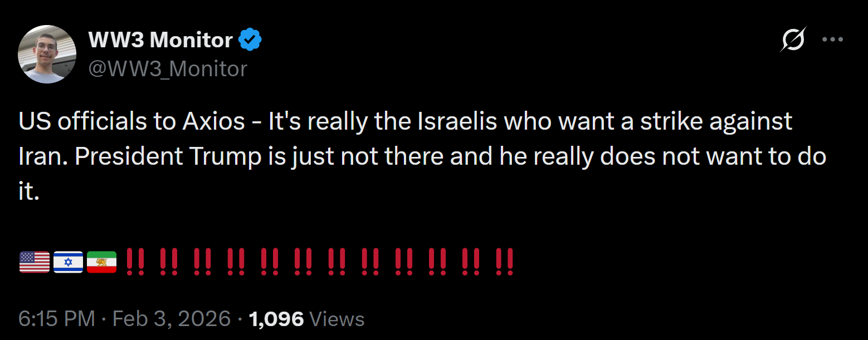Click the United States flag emoji

click(35, 262)
